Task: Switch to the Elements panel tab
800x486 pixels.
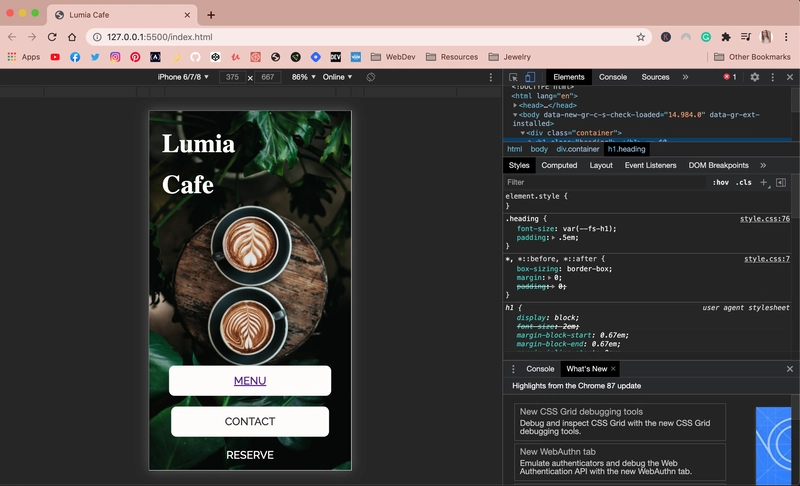Action: (568, 77)
